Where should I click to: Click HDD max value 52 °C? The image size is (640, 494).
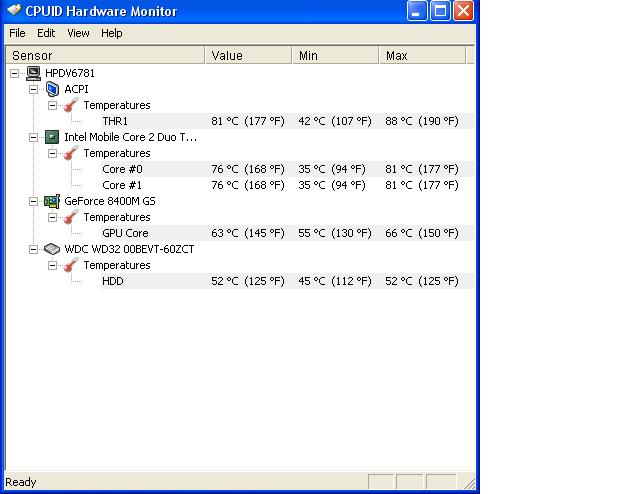tap(422, 281)
